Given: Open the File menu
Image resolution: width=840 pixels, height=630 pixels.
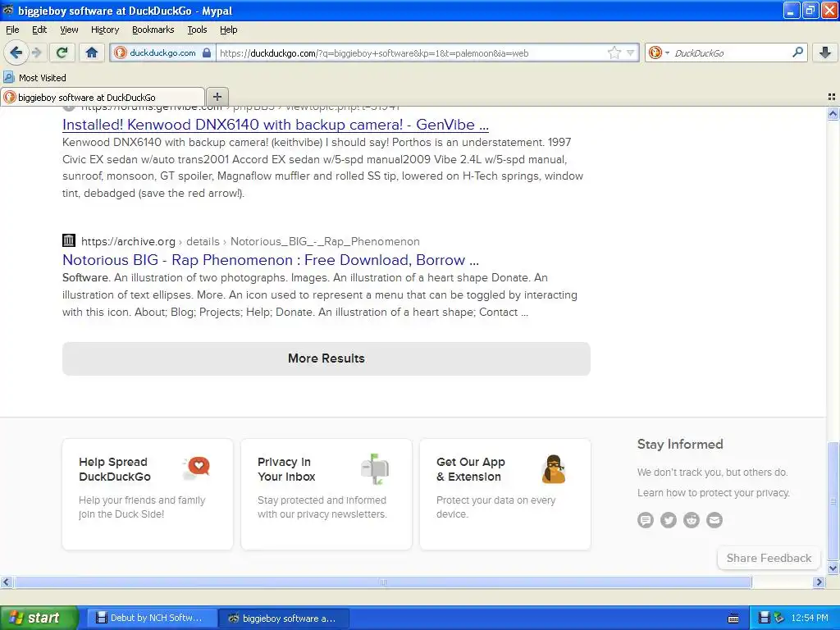Looking at the screenshot, I should coord(12,30).
